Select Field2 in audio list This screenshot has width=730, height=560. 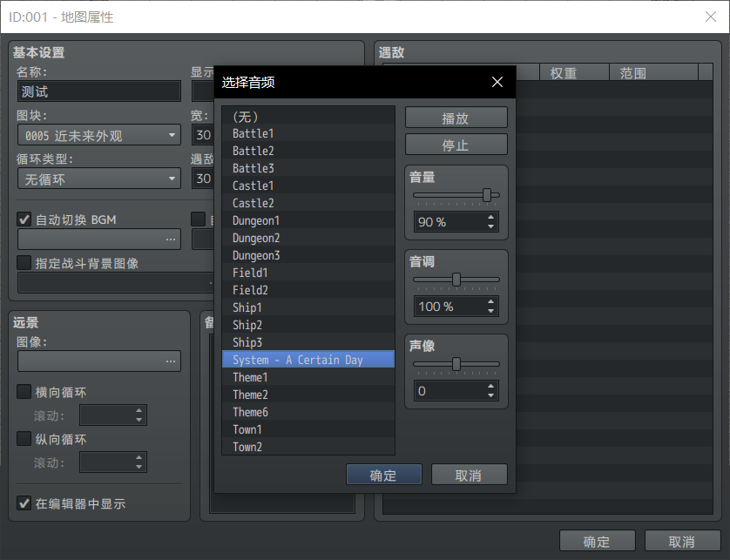tap(308, 290)
